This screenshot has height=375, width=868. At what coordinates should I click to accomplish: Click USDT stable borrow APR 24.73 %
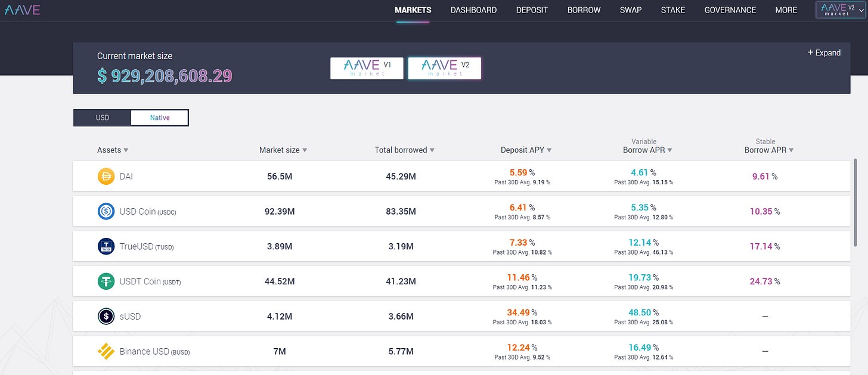click(765, 281)
